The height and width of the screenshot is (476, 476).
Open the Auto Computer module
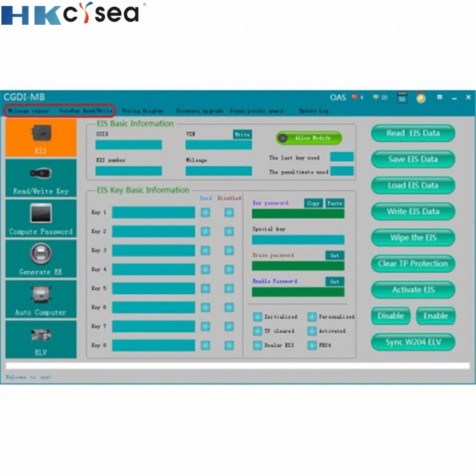[41, 299]
